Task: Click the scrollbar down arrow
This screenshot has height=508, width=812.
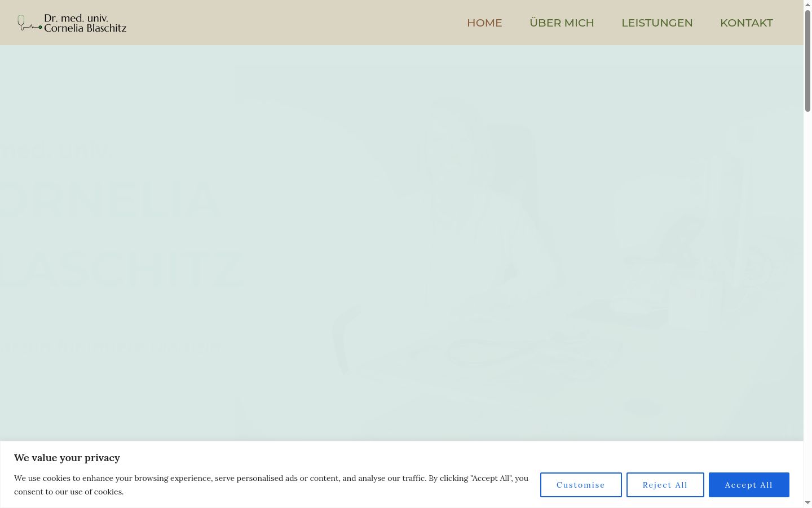Action: point(807,503)
